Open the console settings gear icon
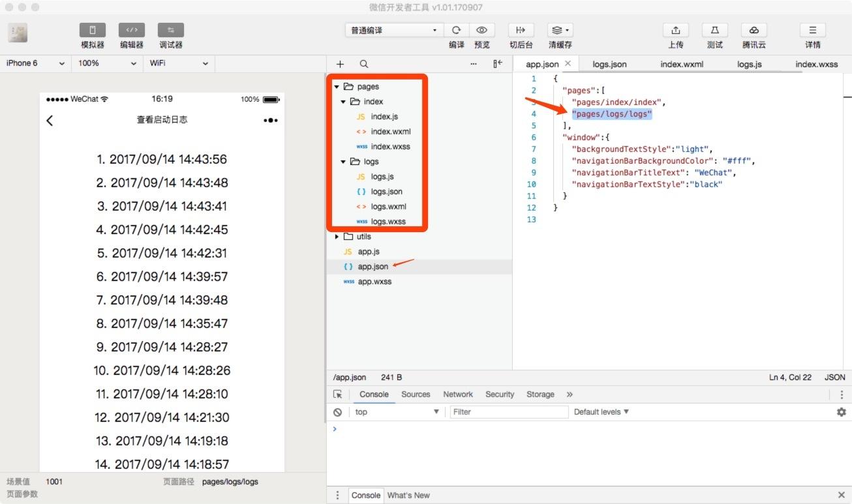The image size is (852, 504). [x=842, y=412]
